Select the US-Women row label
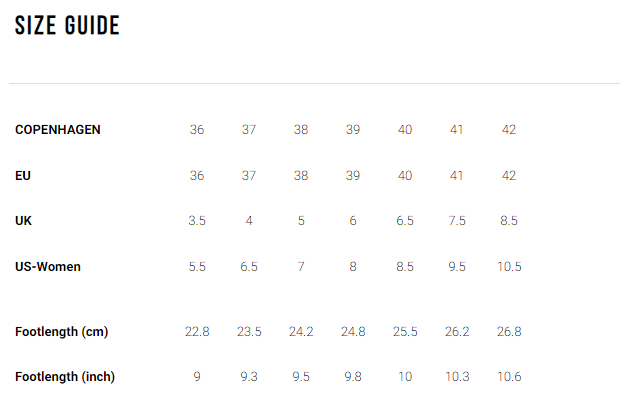Viewport: 625px width, 409px height. [48, 266]
